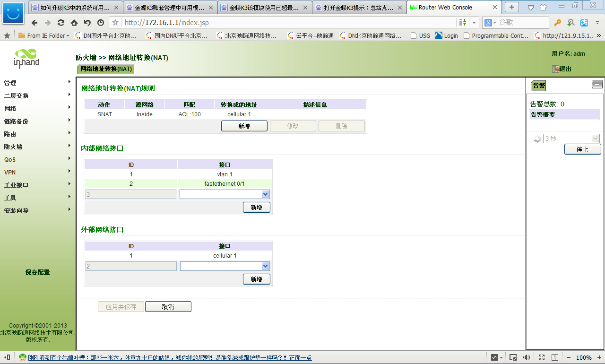Click 新增 under the NAT rules table

[x=244, y=126]
